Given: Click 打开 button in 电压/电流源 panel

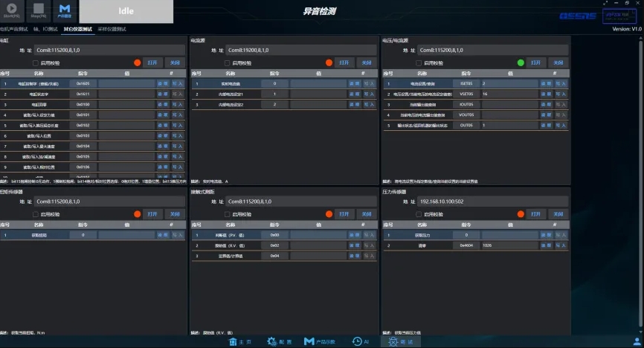Looking at the screenshot, I should click(x=536, y=63).
